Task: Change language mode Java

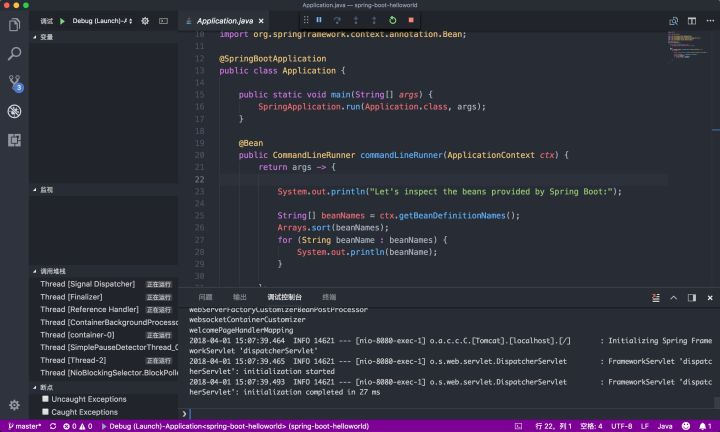Action: (664, 426)
